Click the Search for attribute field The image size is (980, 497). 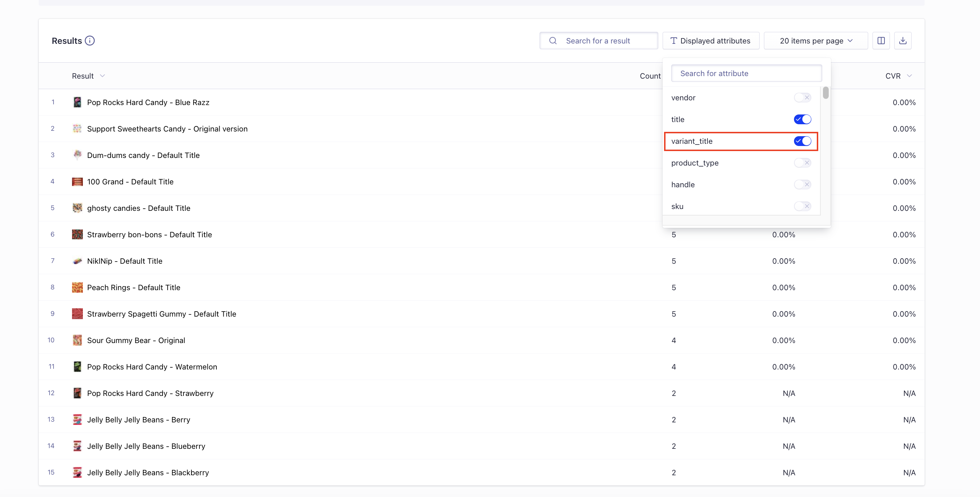[746, 74]
